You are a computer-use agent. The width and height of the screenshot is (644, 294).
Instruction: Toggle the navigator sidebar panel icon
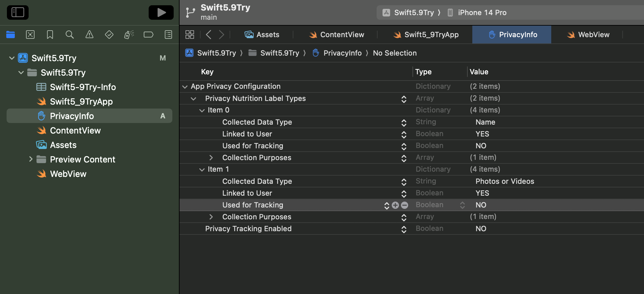point(18,12)
